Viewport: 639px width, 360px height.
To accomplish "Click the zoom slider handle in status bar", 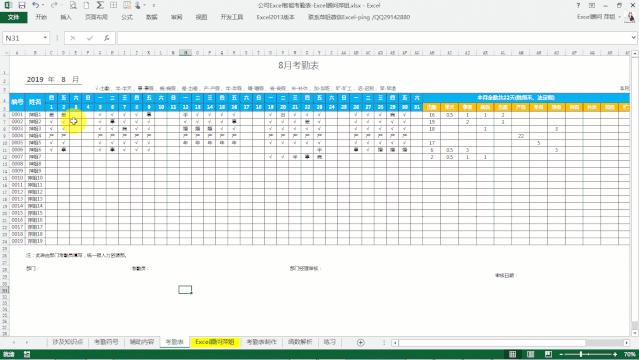I will coord(581,354).
